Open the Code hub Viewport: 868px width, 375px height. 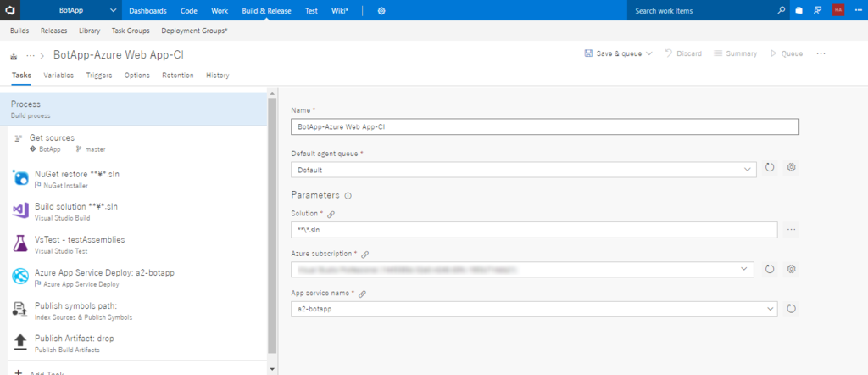pos(189,10)
